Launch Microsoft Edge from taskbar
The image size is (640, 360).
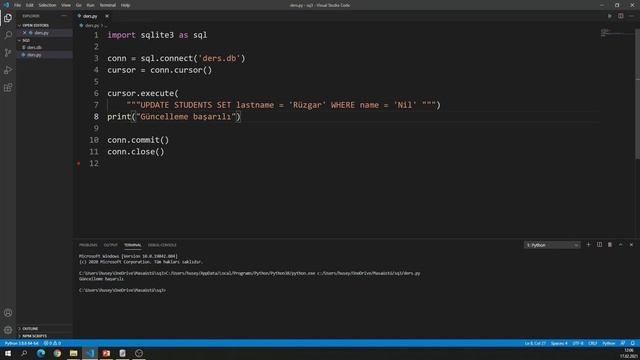click(x=41, y=353)
